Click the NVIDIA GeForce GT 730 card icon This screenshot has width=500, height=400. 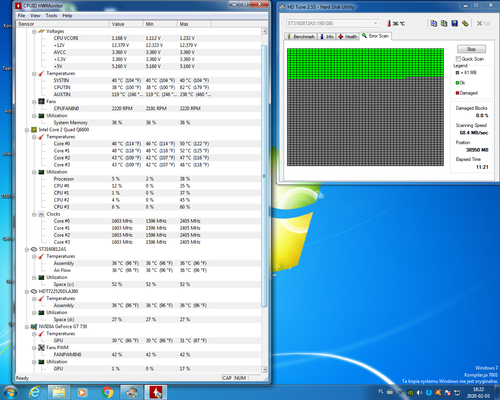click(34, 326)
